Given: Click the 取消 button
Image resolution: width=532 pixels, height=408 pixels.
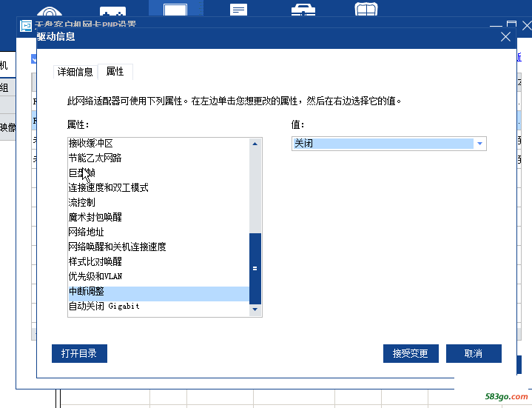Looking at the screenshot, I should [x=474, y=353].
